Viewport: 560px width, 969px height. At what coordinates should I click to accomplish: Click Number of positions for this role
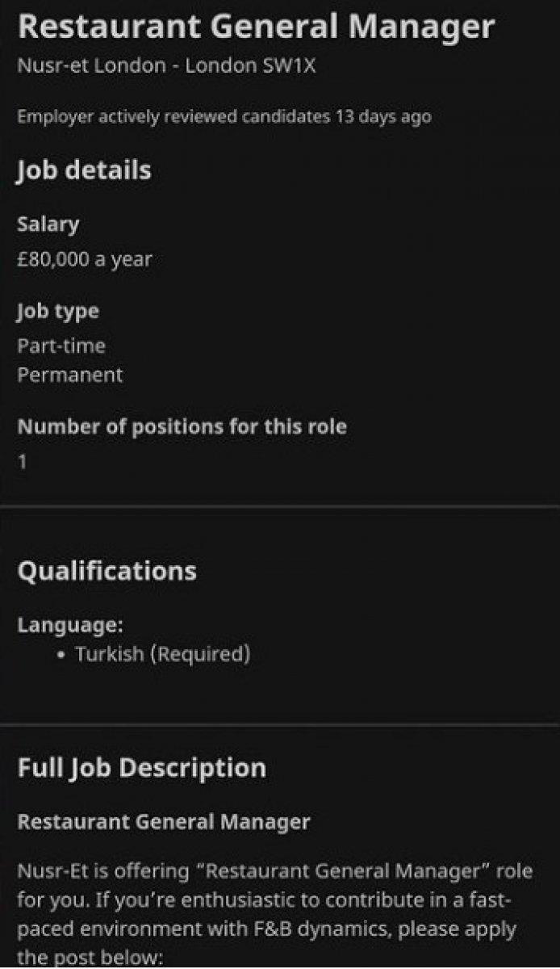(x=182, y=426)
